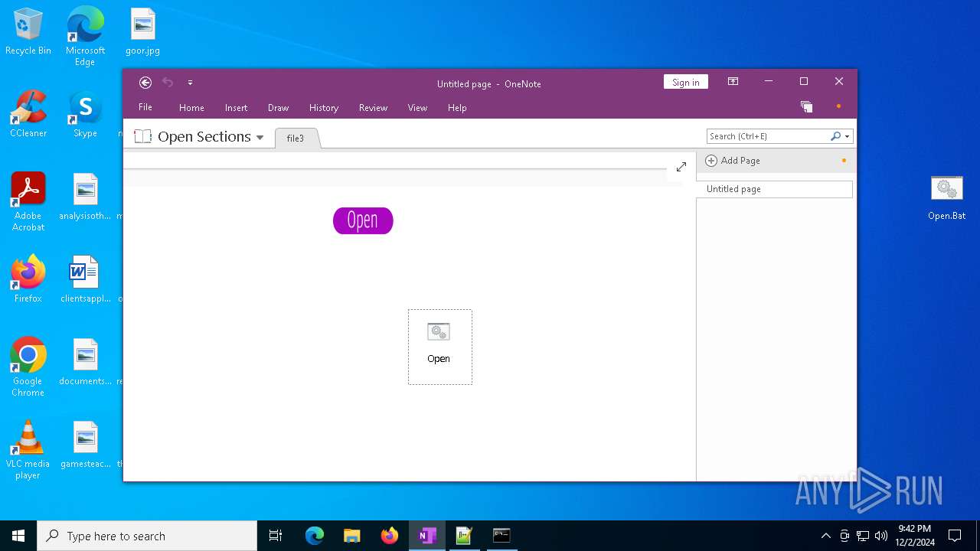This screenshot has width=980, height=551.
Task: Select the documents... image file on desktop
Action: coord(86,362)
